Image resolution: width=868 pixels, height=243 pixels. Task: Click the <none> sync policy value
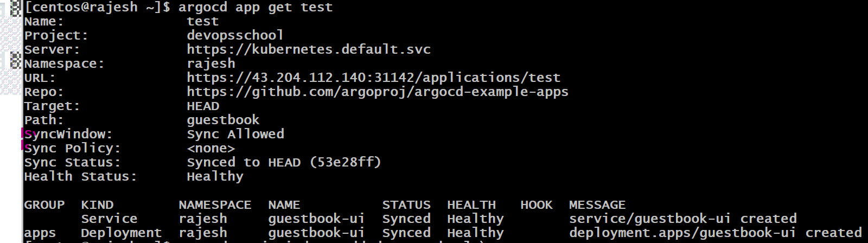click(x=211, y=148)
